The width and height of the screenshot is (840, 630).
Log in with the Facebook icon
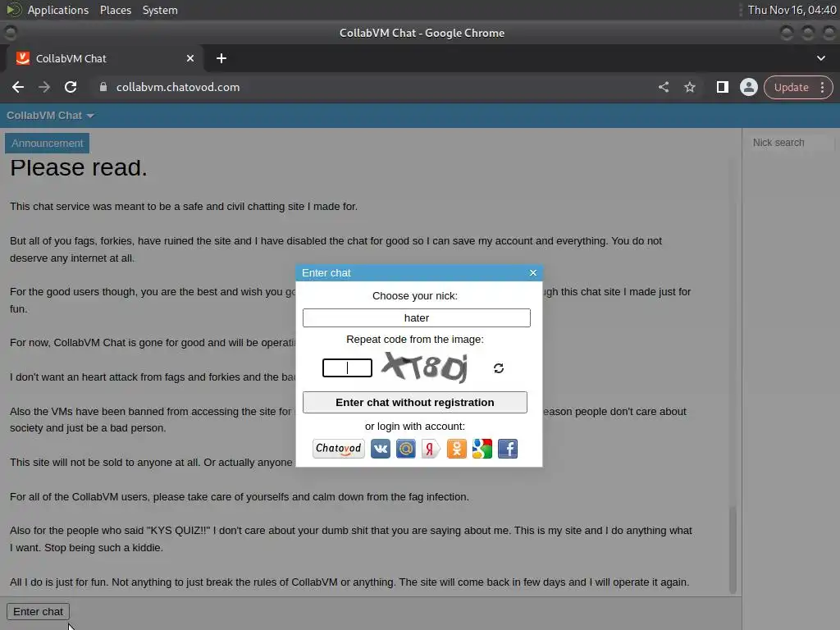point(508,449)
